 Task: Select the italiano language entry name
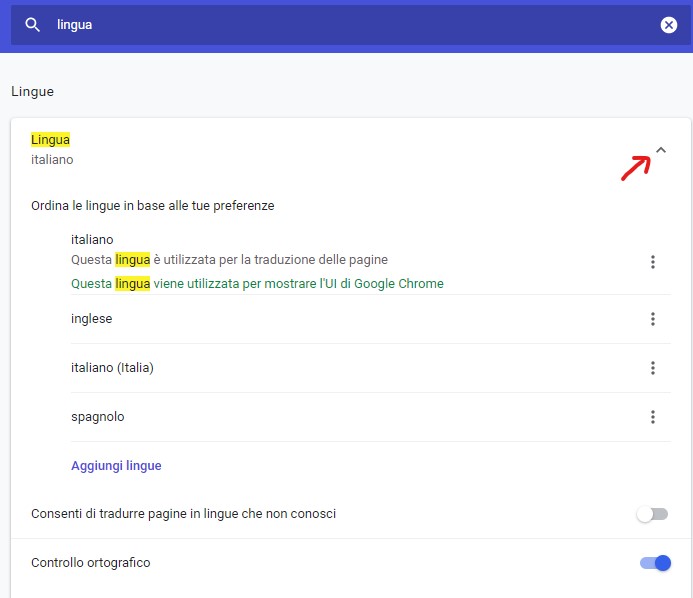click(x=92, y=240)
